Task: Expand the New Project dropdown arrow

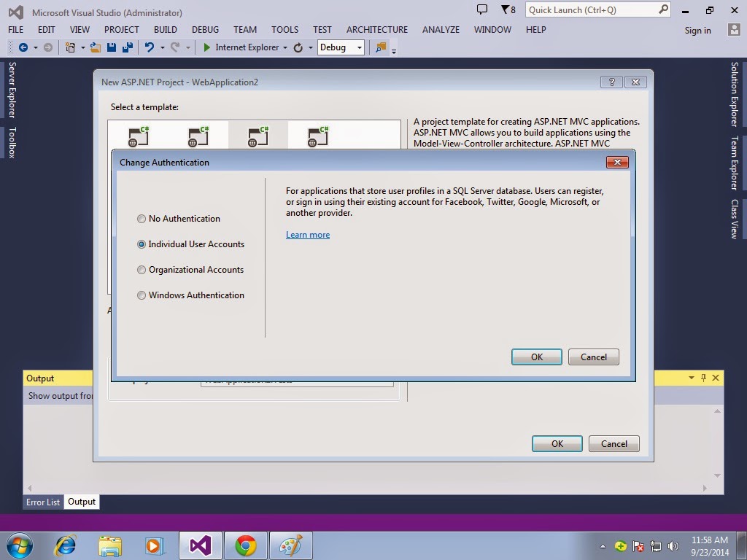Action: pyautogui.click(x=83, y=47)
